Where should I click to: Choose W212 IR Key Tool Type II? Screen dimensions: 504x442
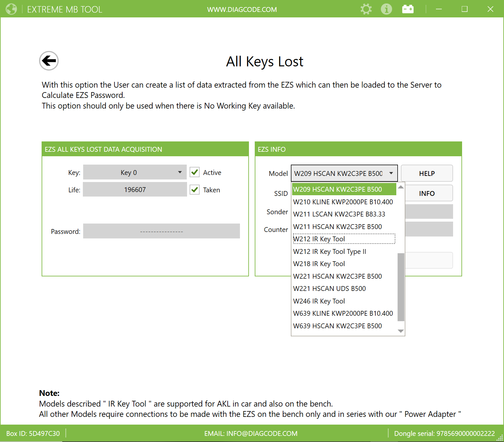point(344,251)
